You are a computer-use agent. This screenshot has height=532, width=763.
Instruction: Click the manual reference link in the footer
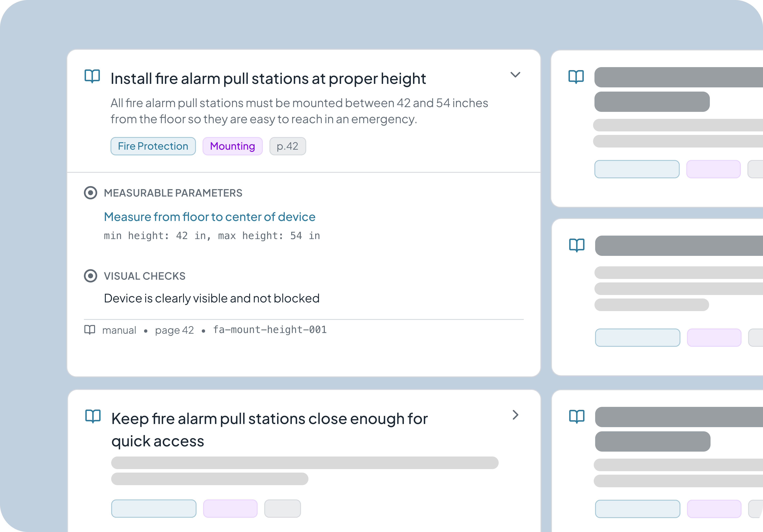(120, 330)
